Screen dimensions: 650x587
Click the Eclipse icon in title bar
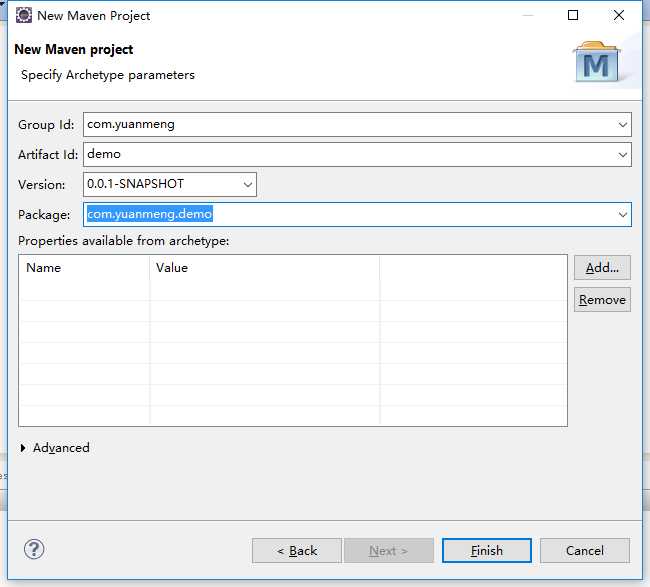click(x=24, y=15)
